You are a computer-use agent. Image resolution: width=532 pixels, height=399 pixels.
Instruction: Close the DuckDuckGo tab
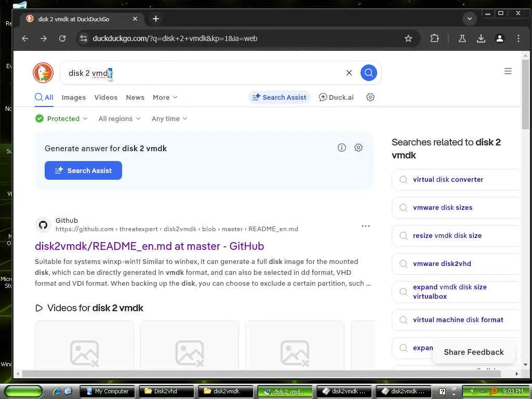[135, 19]
